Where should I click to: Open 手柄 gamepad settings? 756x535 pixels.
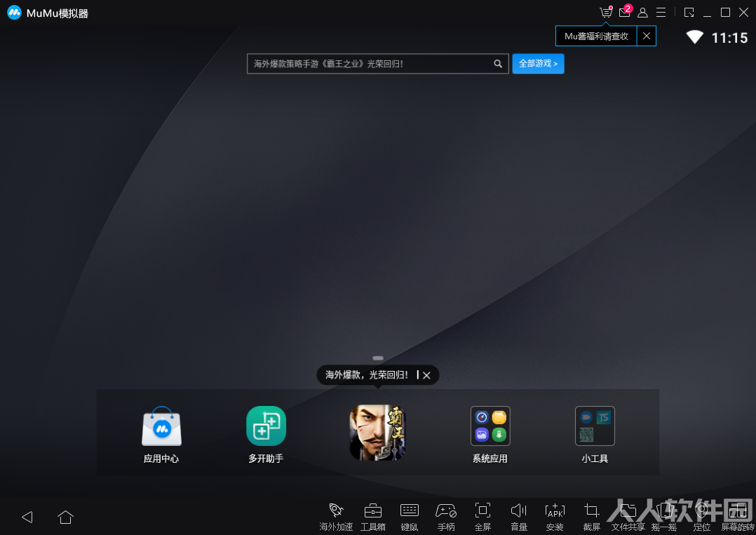tap(446, 517)
